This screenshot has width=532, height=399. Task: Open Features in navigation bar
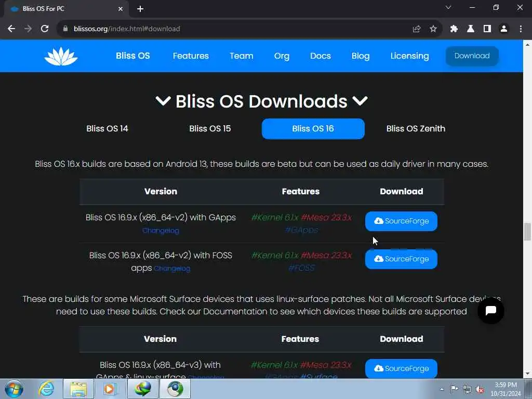[x=191, y=56]
